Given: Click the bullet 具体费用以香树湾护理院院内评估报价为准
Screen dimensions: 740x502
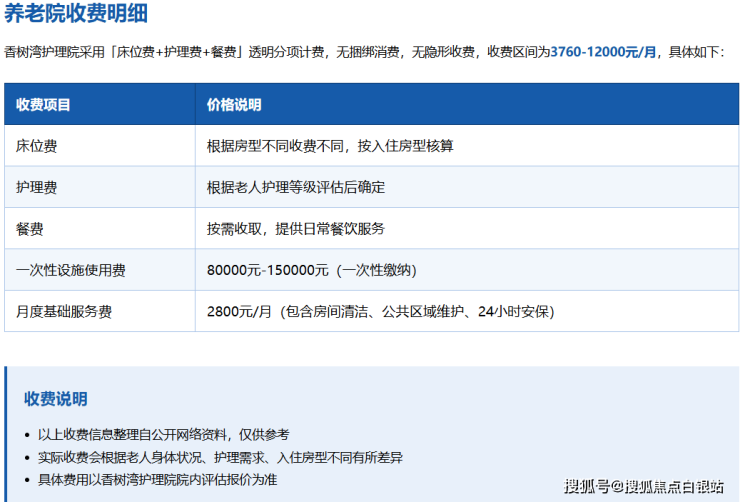Looking at the screenshot, I should (x=157, y=480).
